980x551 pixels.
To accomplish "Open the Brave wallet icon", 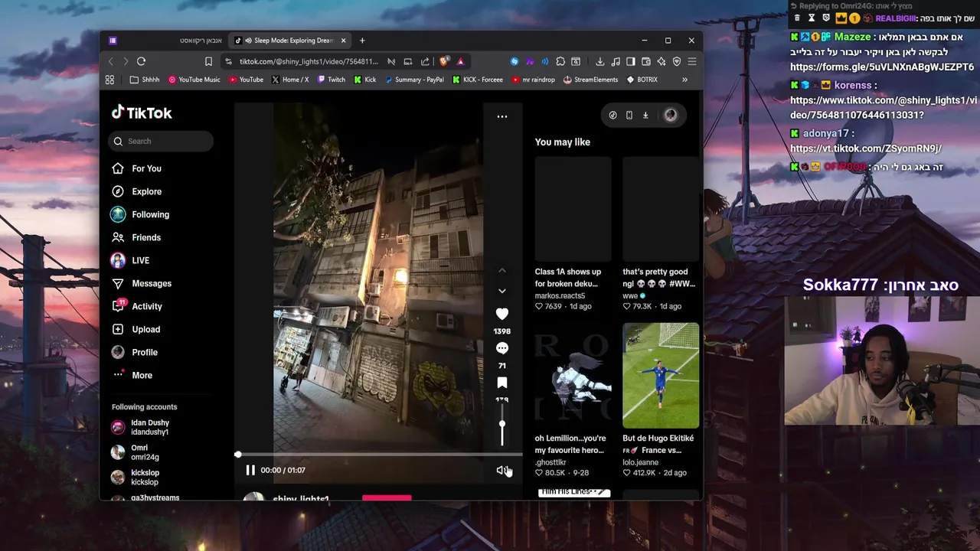I will click(646, 61).
